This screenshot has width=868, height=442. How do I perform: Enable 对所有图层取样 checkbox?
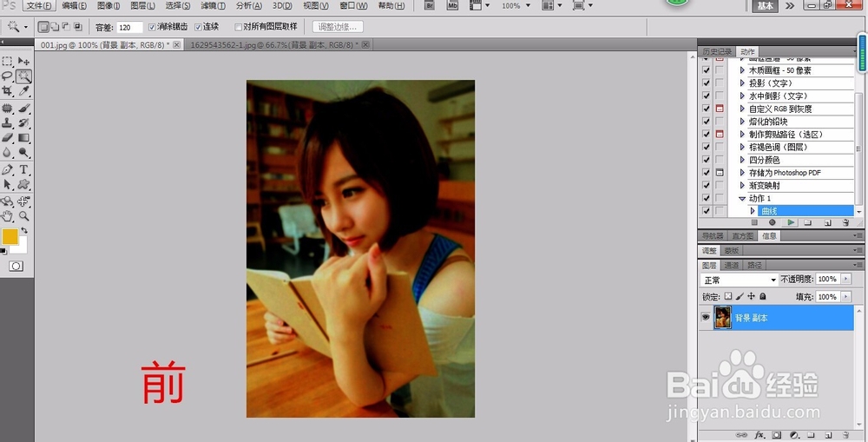click(x=238, y=27)
